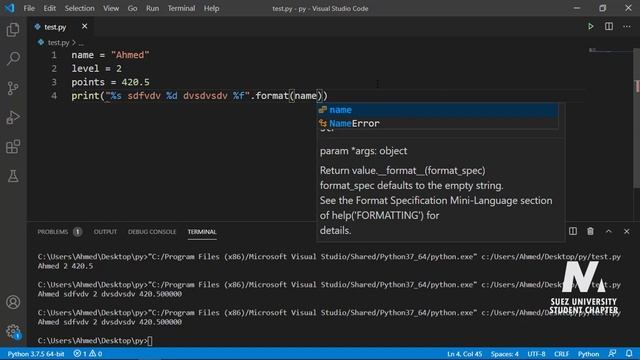Open the notifications bell in status bar
The width and height of the screenshot is (640, 360).
click(629, 354)
